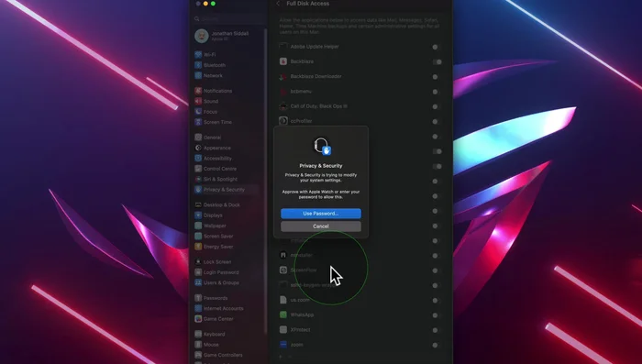
Task: Toggle us.zoom full disk access
Action: click(437, 301)
